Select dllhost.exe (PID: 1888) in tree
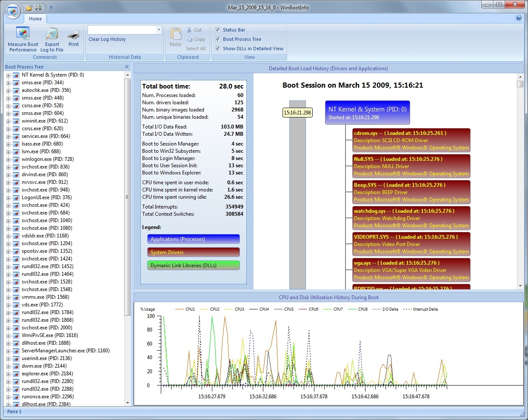This screenshot has height=420, width=528. coord(46,343)
